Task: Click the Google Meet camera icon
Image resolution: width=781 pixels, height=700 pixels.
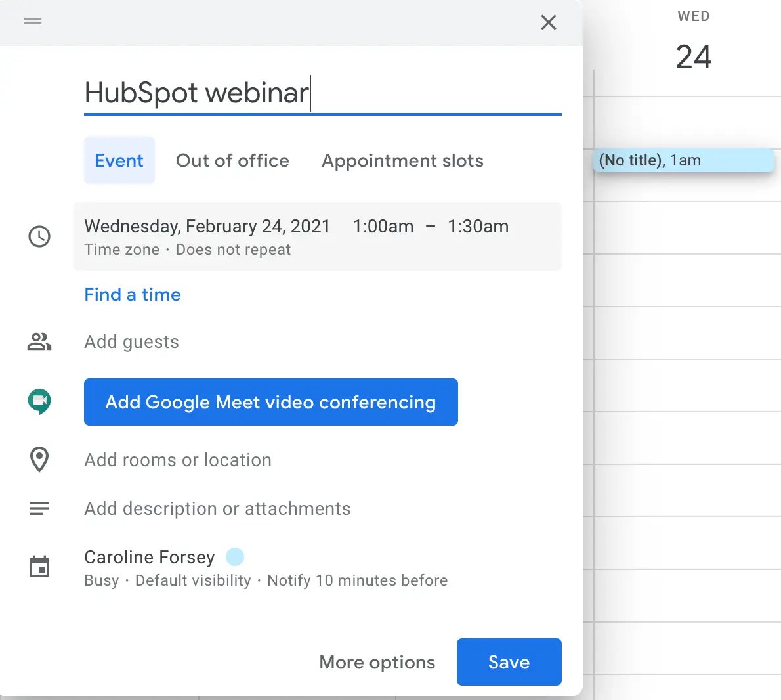Action: 39,401
